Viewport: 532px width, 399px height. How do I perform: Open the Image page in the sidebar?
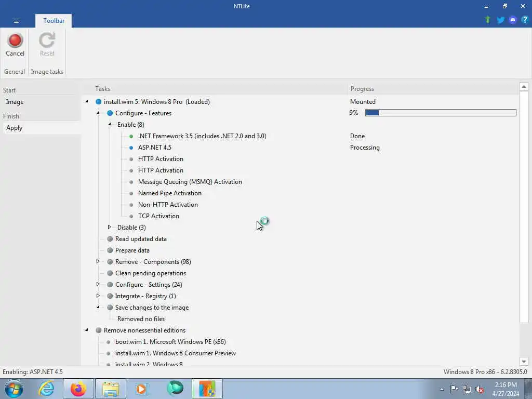(15, 102)
